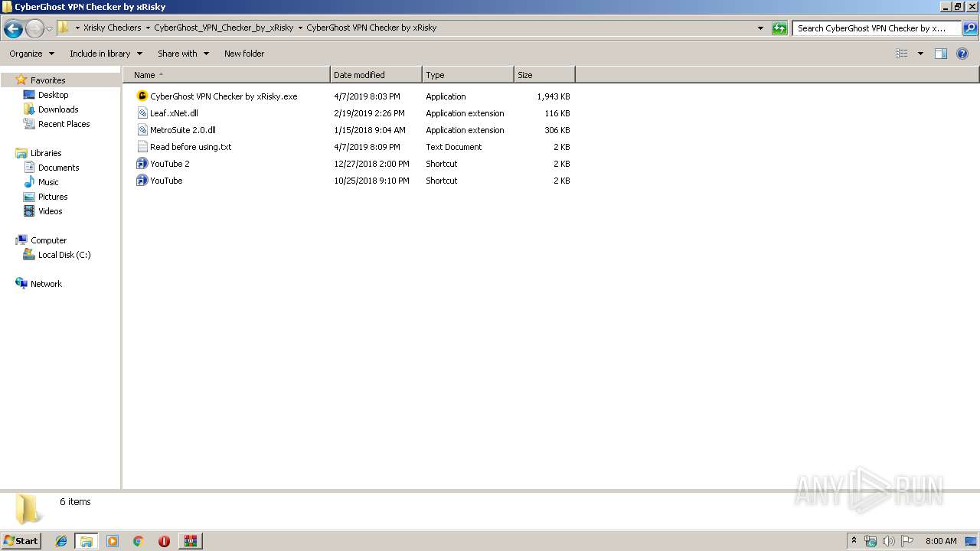Open Pictures library
980x551 pixels.
[53, 197]
